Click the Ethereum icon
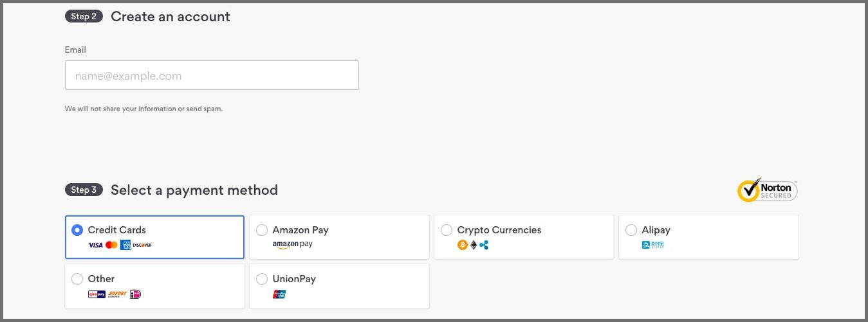The height and width of the screenshot is (322, 868). click(474, 245)
